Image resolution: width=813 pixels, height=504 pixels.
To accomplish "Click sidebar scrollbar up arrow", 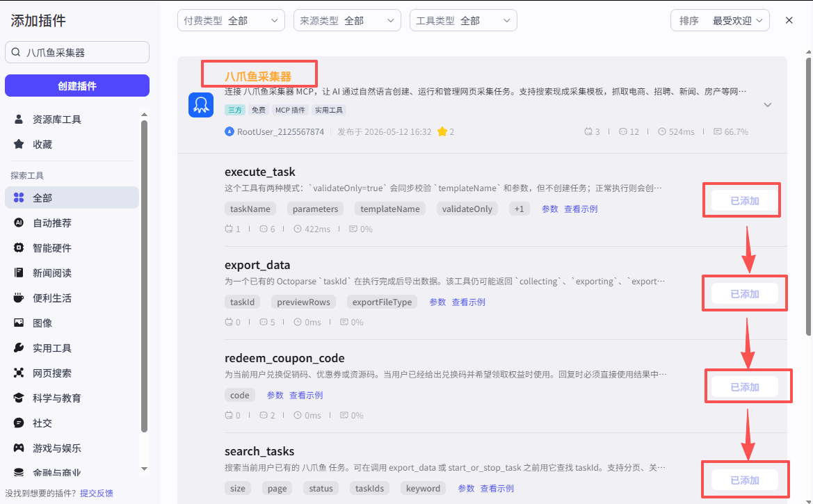I will point(144,115).
